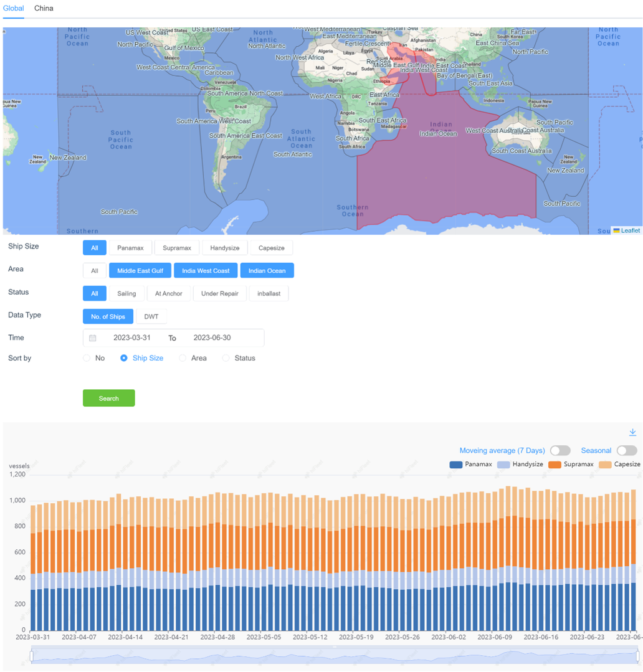
Task: Filter status by Sailing
Action: pyautogui.click(x=126, y=293)
